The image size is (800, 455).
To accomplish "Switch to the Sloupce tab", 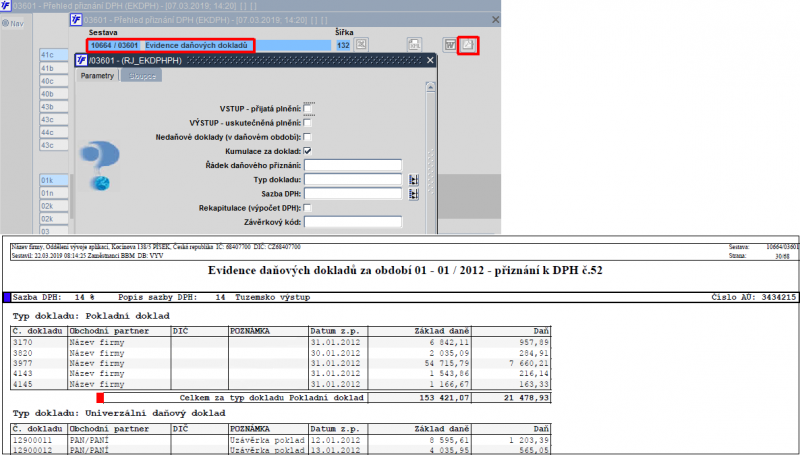I will coord(141,76).
